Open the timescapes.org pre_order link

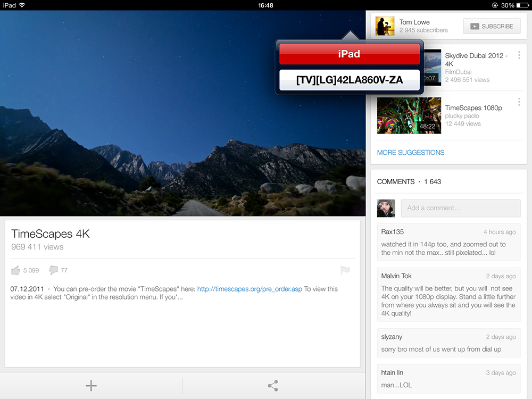[x=250, y=289]
